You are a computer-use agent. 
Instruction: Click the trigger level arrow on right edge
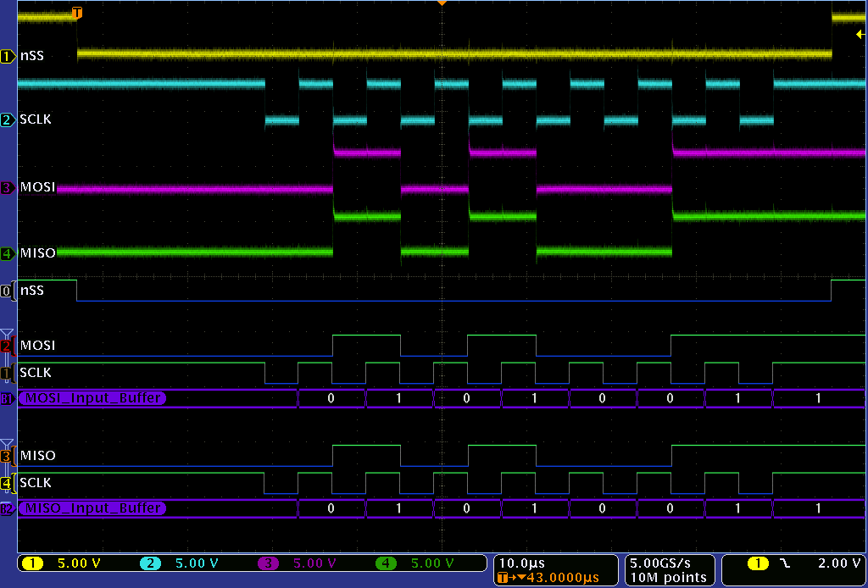[x=860, y=34]
